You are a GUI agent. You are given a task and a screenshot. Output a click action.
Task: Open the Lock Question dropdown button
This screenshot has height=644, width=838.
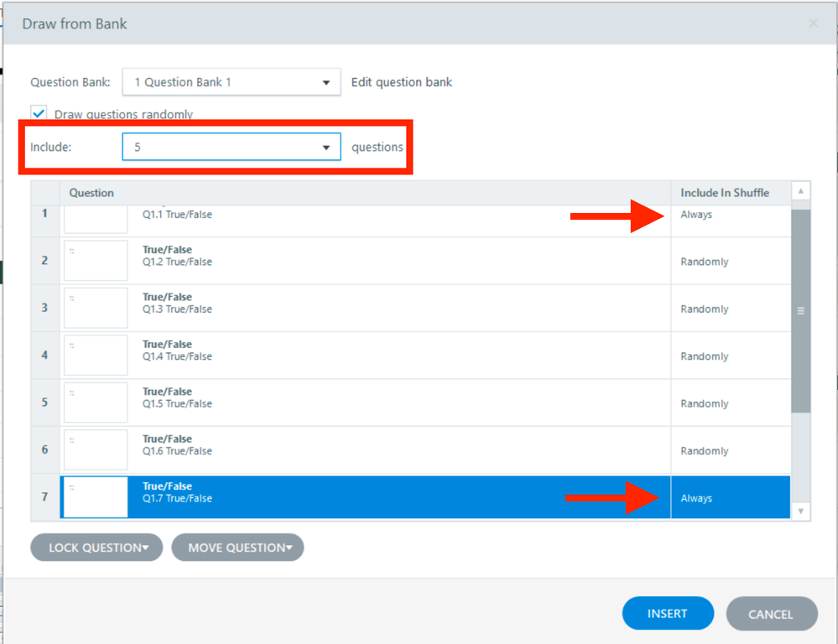(x=97, y=548)
